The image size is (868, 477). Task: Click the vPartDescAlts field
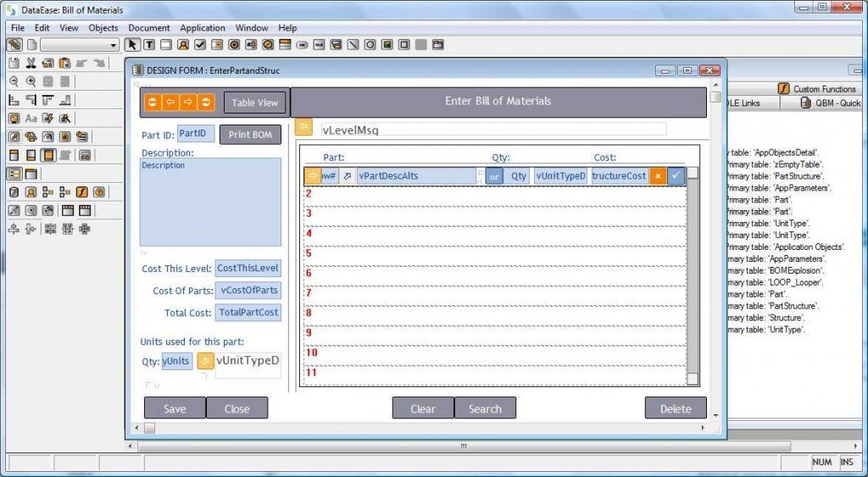(417, 176)
